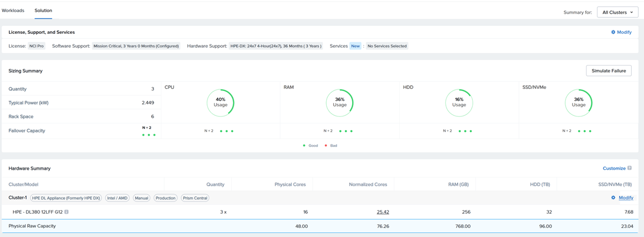Click info icon beside HPE - DL380 12LFF G12
Viewport: 644px width, 237px height.
coord(67,212)
